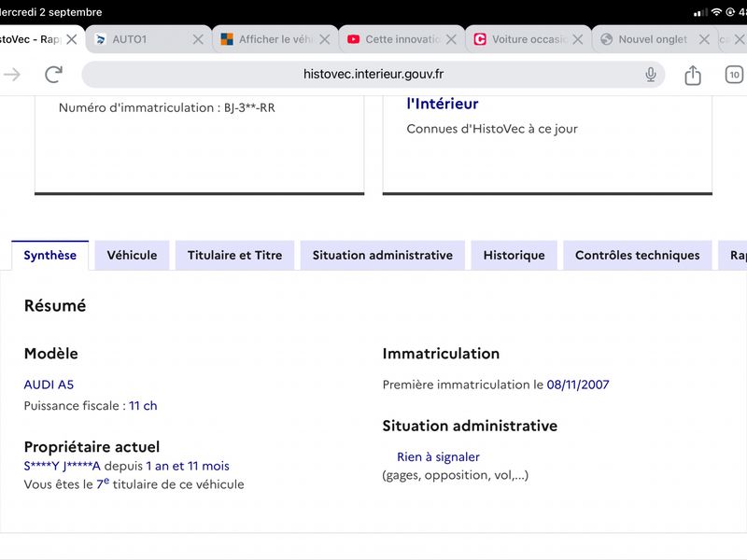Open the Contrôles techniques tab
This screenshot has width=747, height=560.
[x=638, y=255]
